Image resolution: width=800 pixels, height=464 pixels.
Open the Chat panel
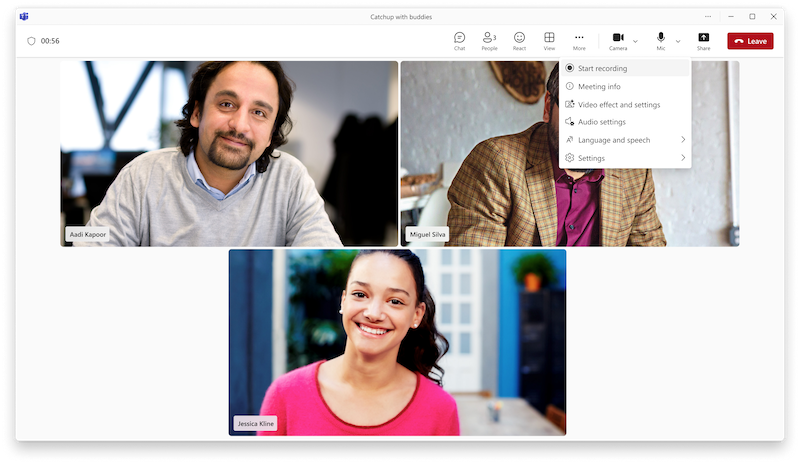click(459, 40)
